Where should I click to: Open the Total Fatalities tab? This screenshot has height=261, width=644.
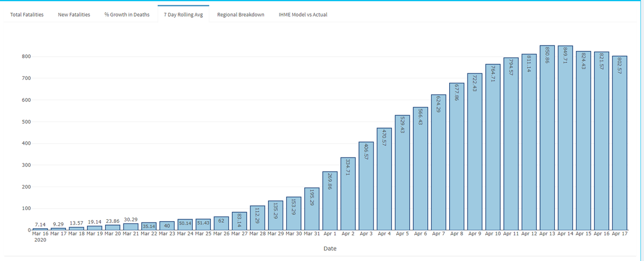tap(27, 14)
